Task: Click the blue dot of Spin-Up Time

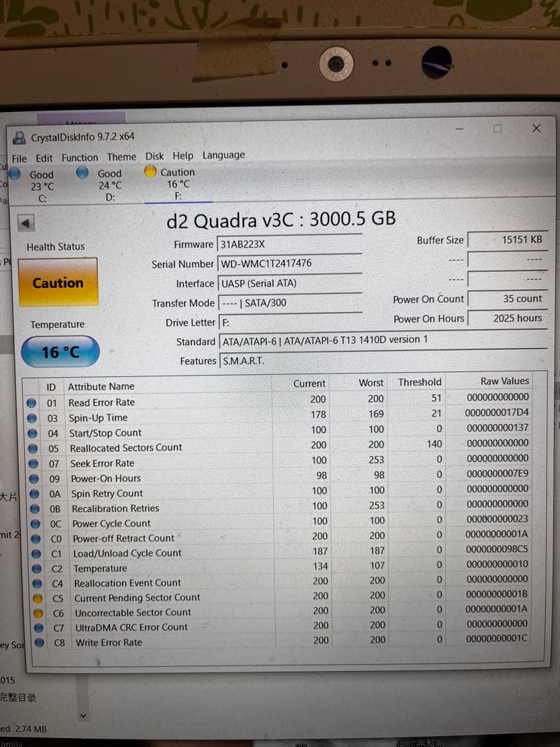Action: coord(32,418)
